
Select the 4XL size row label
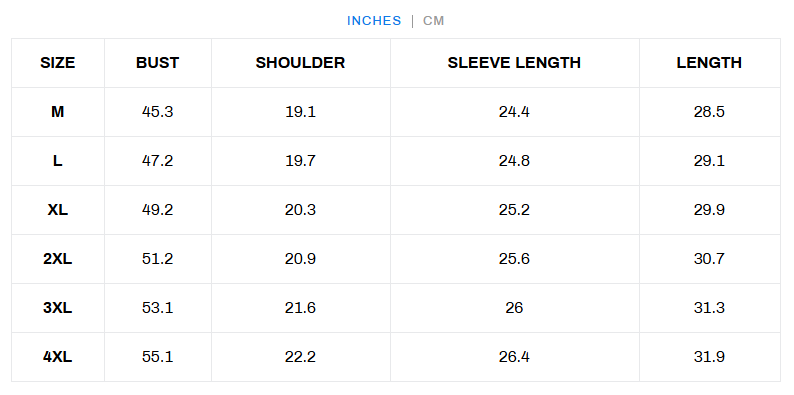(58, 357)
